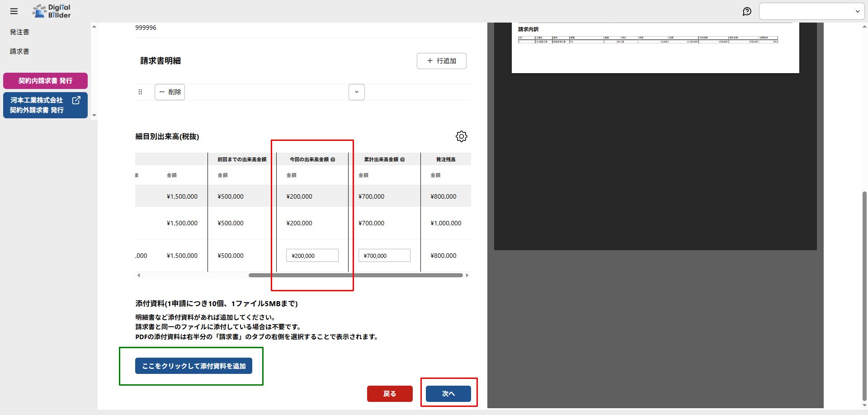This screenshot has width=868, height=415.
Task: Click the Digital Billder logo
Action: (x=52, y=11)
